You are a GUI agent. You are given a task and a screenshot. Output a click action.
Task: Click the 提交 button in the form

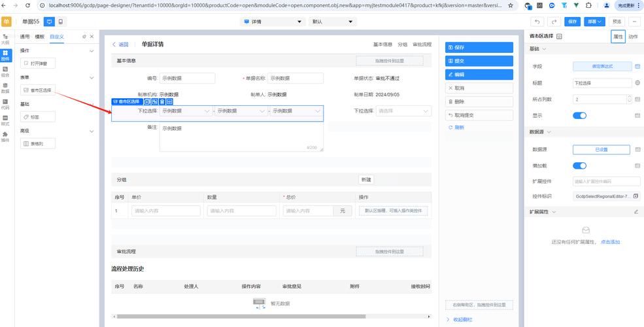click(x=479, y=61)
